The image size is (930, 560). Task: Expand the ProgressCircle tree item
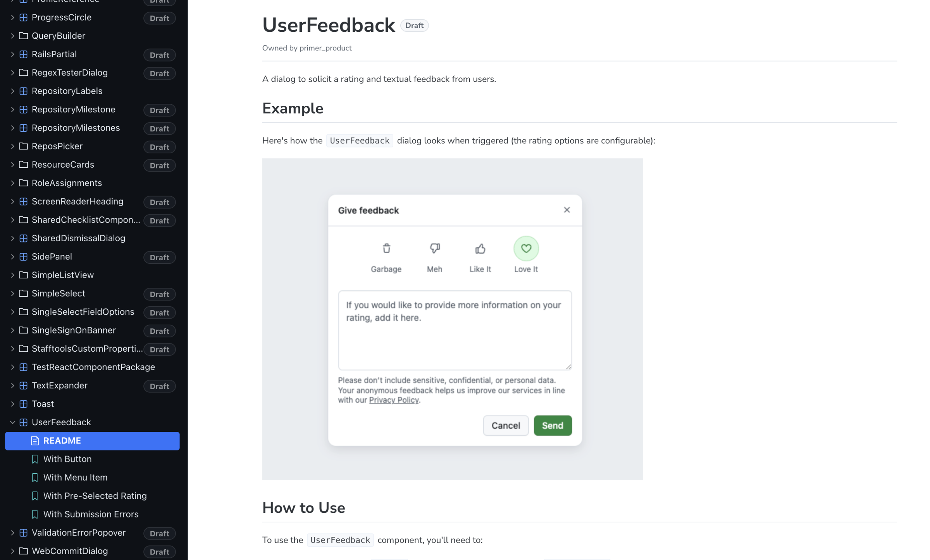point(12,17)
